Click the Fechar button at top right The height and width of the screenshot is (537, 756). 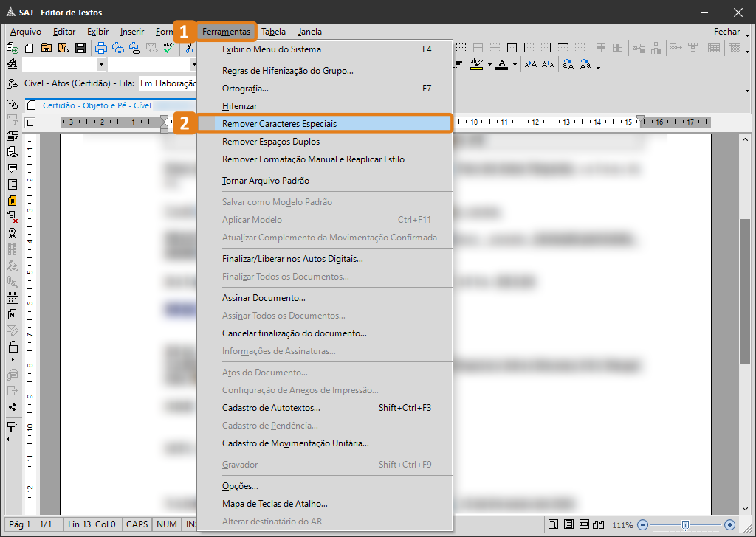(x=726, y=32)
